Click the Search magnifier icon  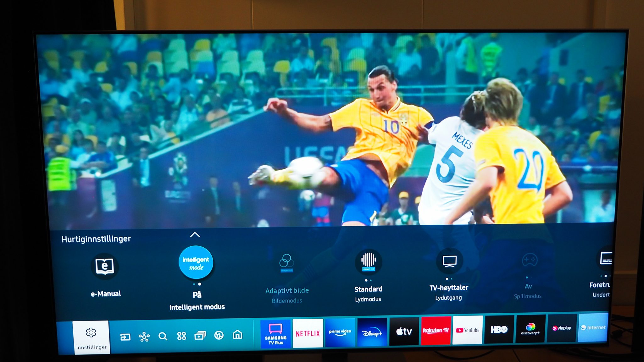163,336
